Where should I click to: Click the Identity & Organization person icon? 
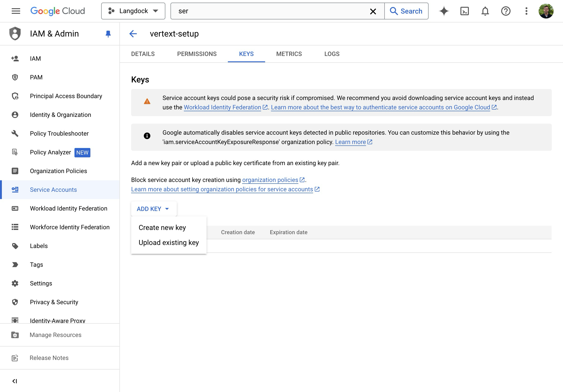[x=15, y=115]
